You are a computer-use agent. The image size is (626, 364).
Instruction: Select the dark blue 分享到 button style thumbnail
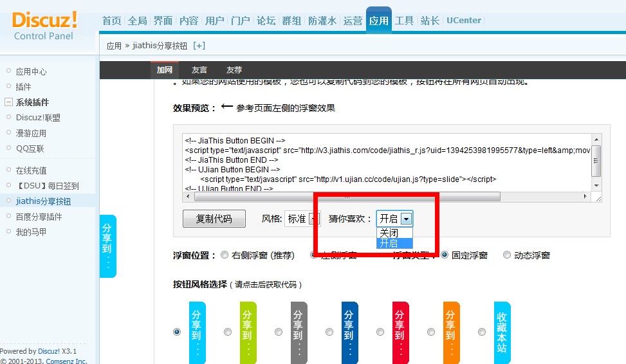[x=350, y=332]
